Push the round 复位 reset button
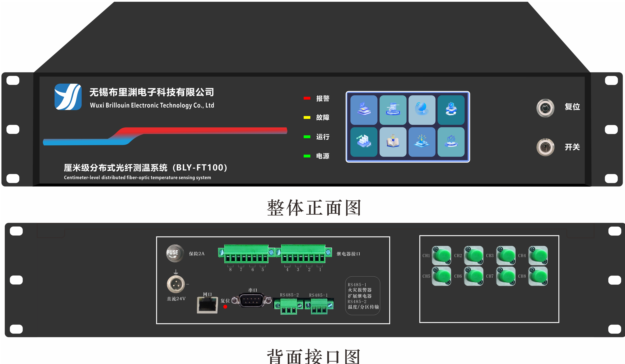The width and height of the screenshot is (625, 364). (x=545, y=108)
